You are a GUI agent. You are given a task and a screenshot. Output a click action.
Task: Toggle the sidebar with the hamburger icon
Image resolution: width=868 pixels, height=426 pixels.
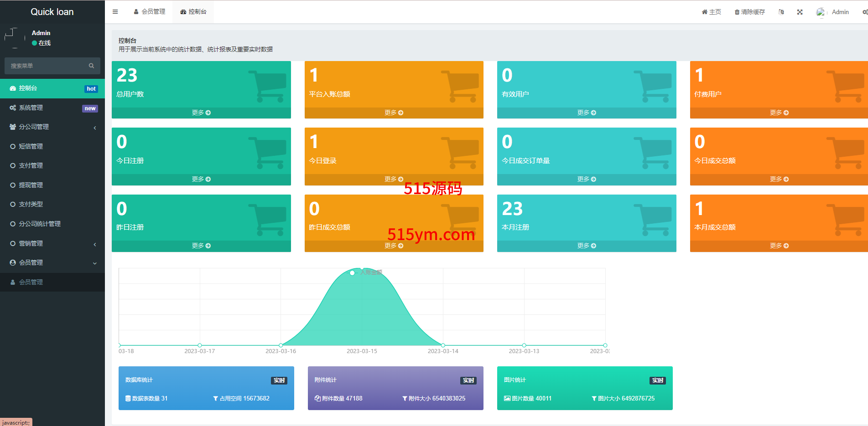(115, 12)
